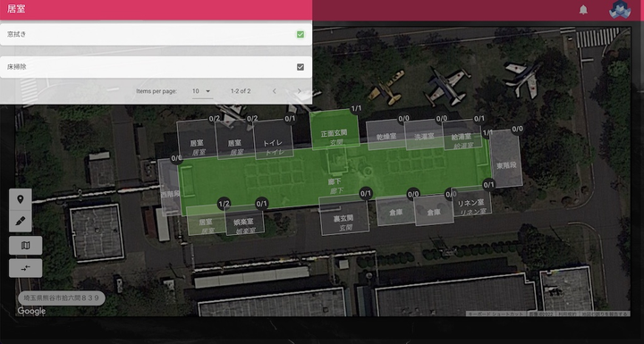Select the 廊下 corridor area
This screenshot has width=644, height=344.
[335, 177]
